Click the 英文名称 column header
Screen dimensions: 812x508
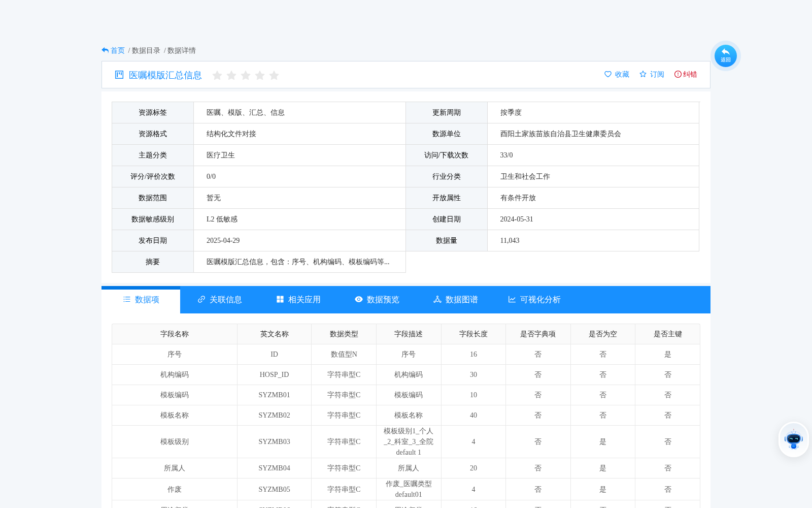click(x=275, y=334)
